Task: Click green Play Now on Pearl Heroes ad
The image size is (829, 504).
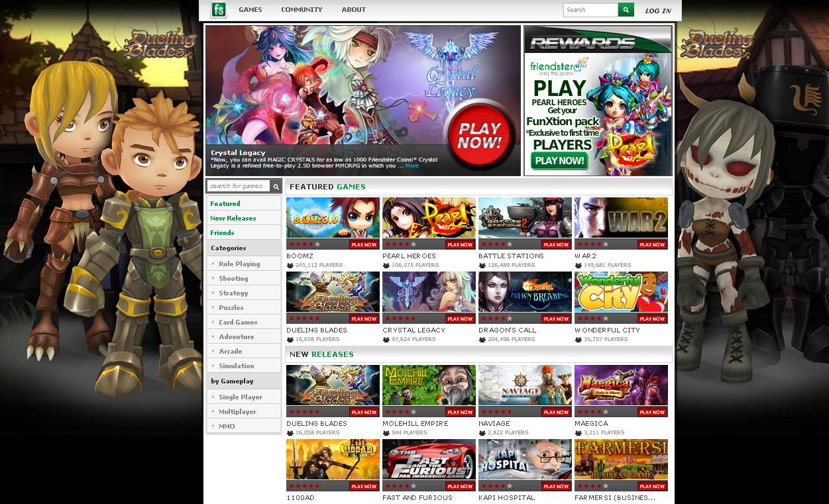Action: click(x=559, y=161)
